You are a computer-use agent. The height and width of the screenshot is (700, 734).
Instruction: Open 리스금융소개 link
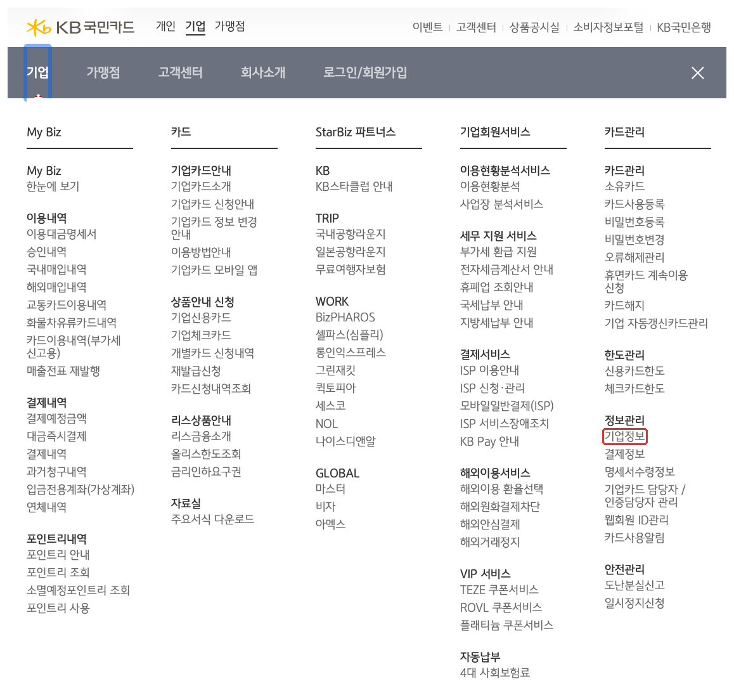click(202, 436)
